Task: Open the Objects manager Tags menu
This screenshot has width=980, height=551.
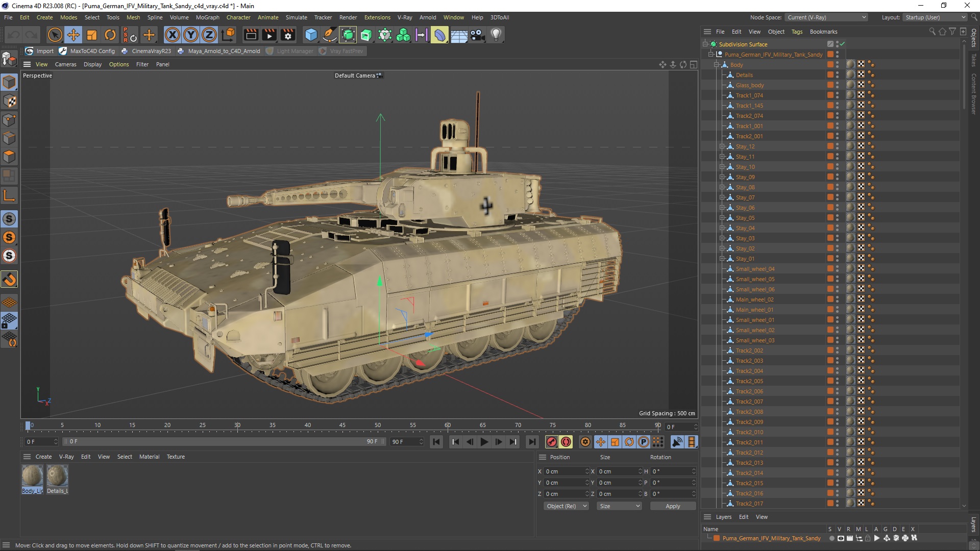Action: tap(796, 32)
